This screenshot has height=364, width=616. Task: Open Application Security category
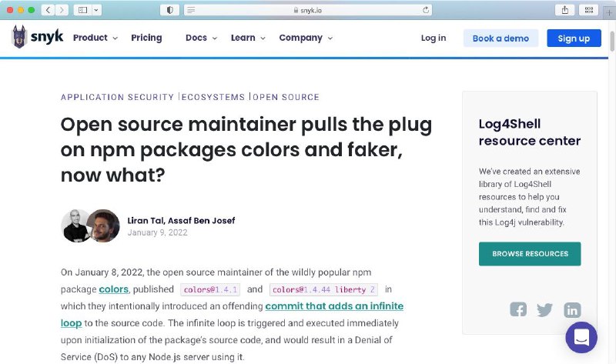click(117, 97)
